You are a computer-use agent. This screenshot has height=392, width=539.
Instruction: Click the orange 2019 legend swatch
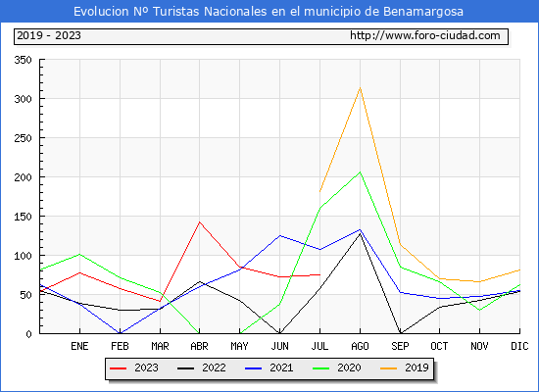coord(388,368)
